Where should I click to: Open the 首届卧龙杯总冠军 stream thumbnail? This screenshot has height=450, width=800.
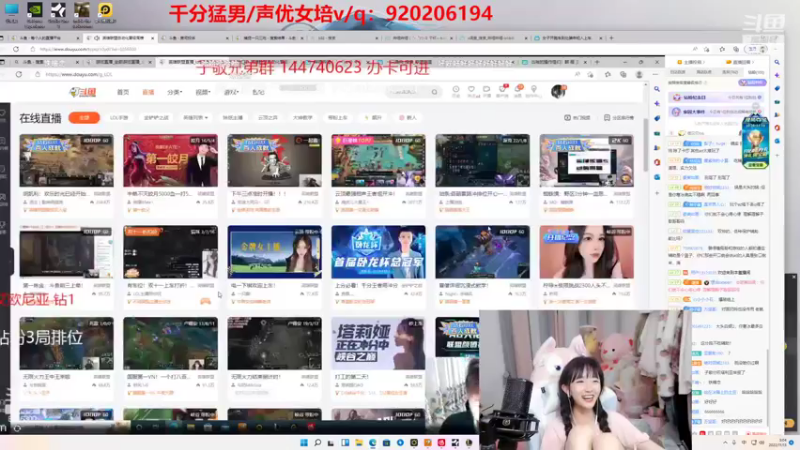click(x=378, y=252)
